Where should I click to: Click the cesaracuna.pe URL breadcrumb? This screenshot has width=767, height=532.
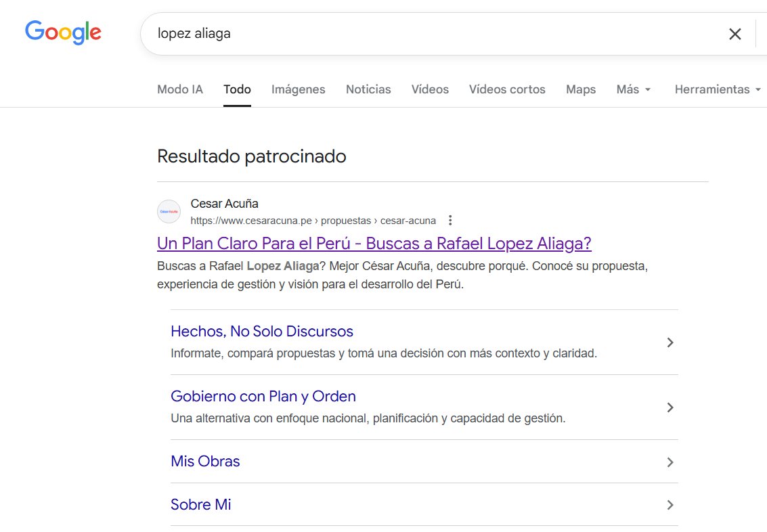coord(313,221)
